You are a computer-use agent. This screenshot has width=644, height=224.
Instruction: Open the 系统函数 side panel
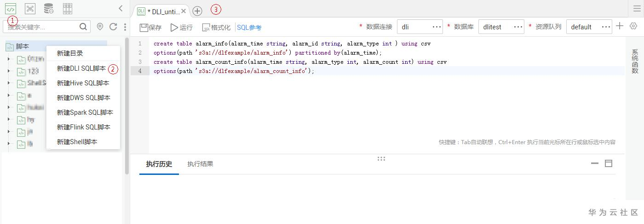pyautogui.click(x=635, y=61)
